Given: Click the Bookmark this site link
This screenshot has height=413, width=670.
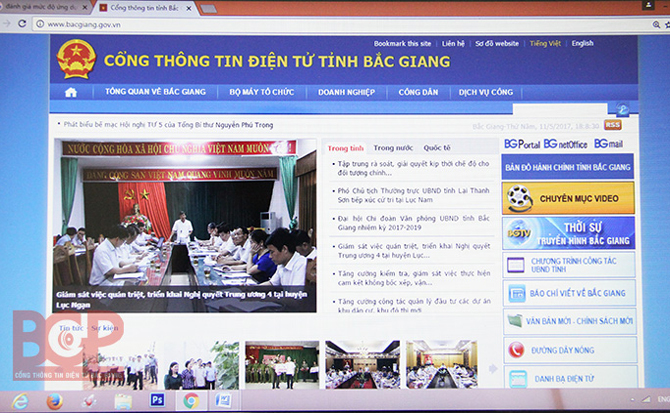Looking at the screenshot, I should 403,44.
